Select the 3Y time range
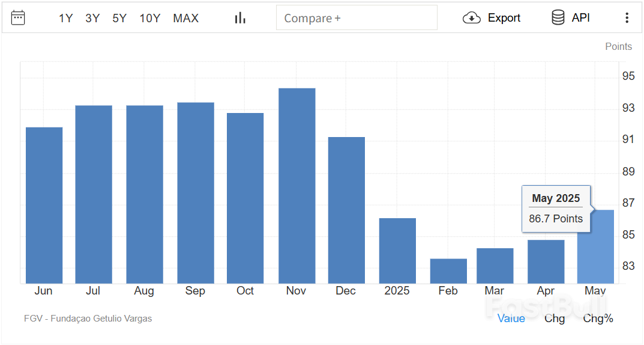 92,18
